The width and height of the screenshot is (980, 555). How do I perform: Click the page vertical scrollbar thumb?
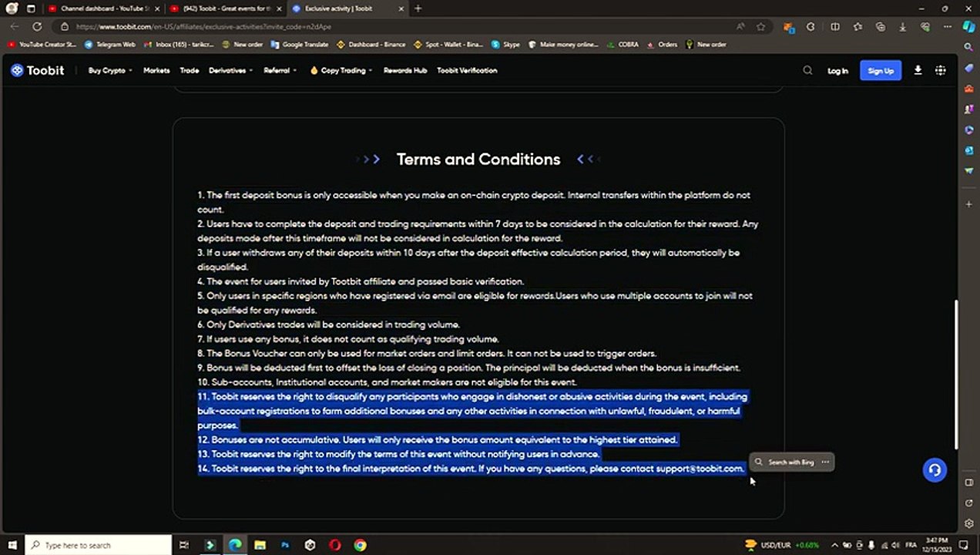coord(957,375)
